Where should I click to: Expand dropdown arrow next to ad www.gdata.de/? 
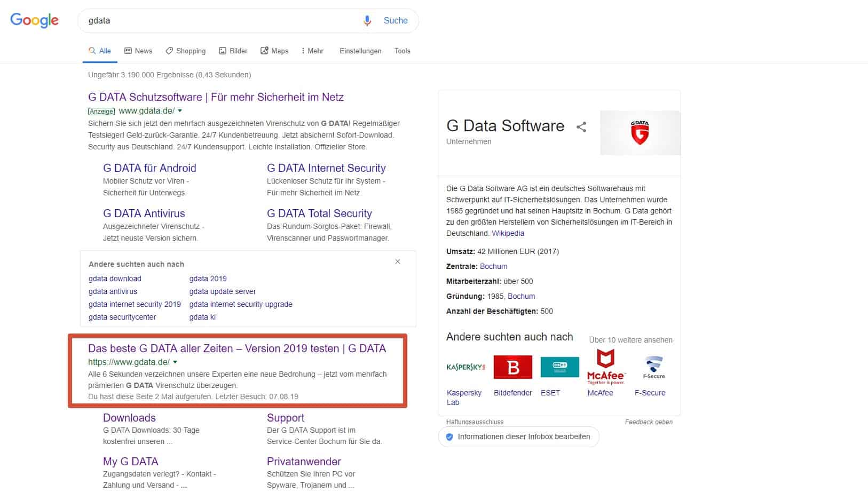[180, 111]
